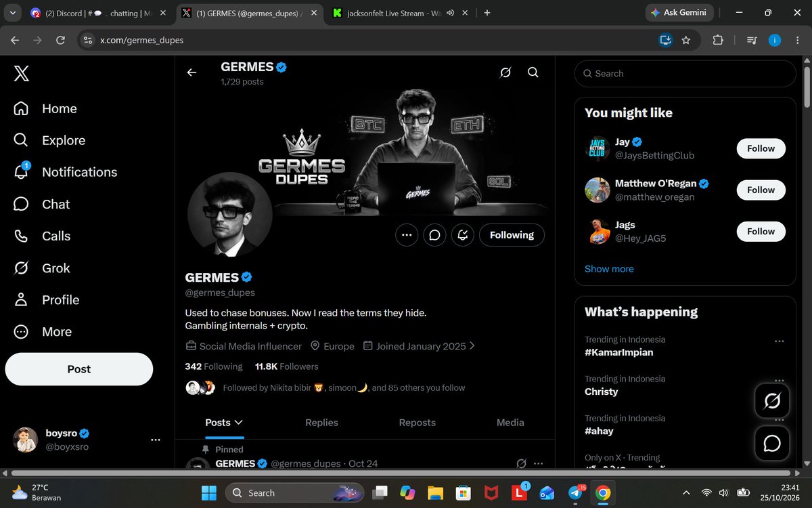Open the more options button beside Following
812x508 pixels.
[407, 235]
